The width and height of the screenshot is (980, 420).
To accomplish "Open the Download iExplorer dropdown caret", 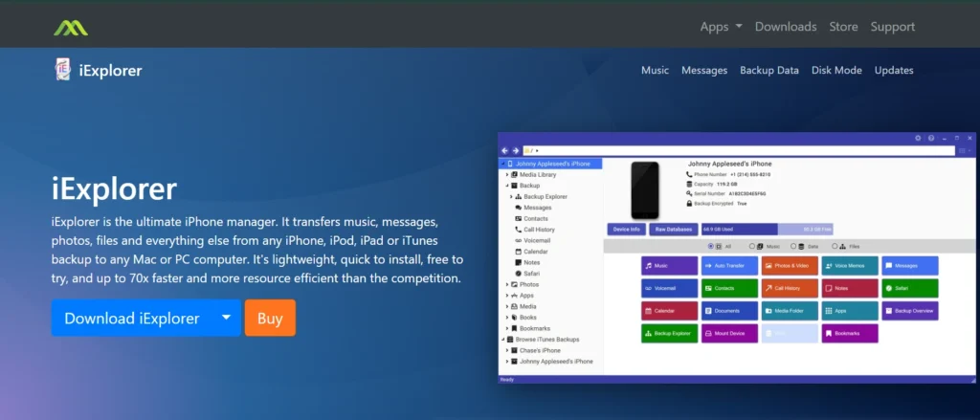I will [226, 318].
